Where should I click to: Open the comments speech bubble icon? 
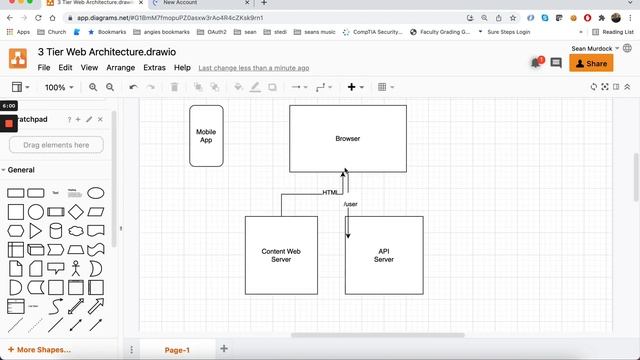(x=556, y=63)
